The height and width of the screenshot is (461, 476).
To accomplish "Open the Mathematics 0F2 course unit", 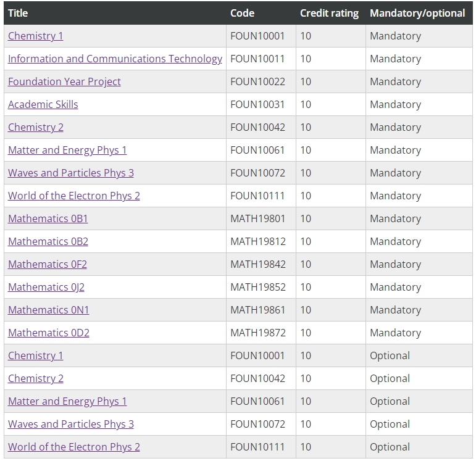I will point(48,264).
